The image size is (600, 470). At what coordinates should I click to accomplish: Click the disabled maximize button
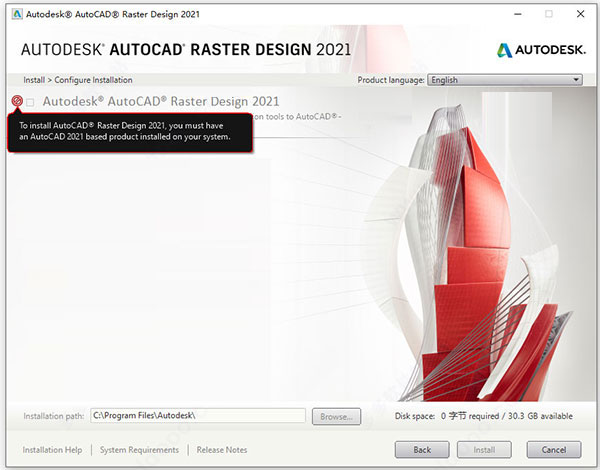tap(549, 14)
